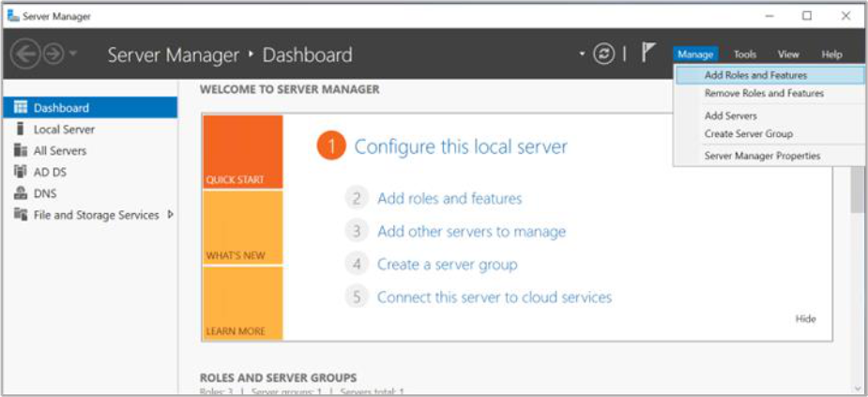
Task: Select the QUICK START tile
Action: 242,152
